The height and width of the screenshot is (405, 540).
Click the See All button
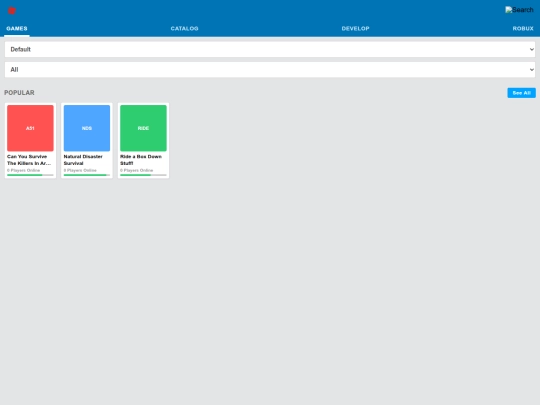[521, 93]
